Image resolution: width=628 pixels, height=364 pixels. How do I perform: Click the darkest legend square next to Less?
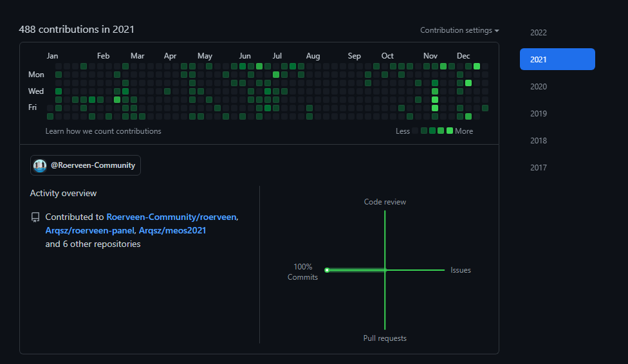[415, 131]
